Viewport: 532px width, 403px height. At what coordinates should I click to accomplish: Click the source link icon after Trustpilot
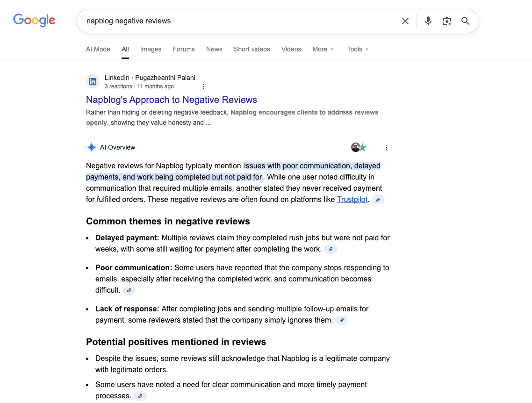pyautogui.click(x=378, y=200)
